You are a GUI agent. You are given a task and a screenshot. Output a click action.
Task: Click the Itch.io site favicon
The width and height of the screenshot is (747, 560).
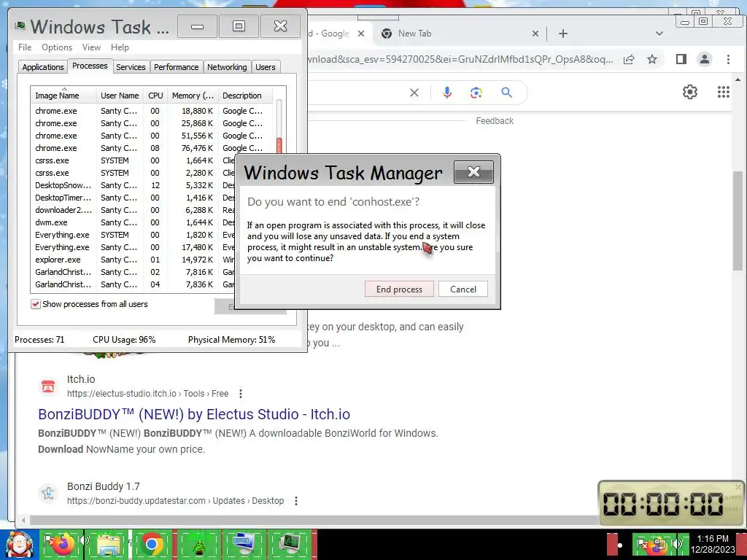pos(47,386)
